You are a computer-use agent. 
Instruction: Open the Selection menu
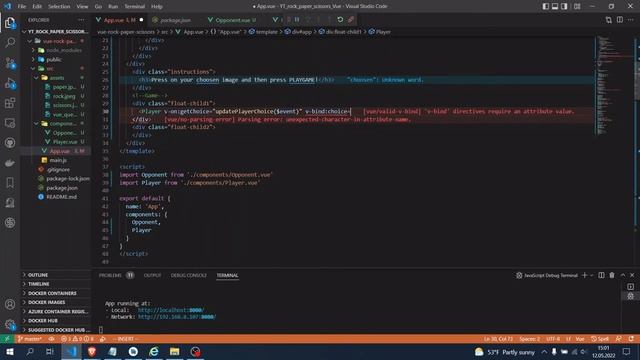(x=59, y=7)
